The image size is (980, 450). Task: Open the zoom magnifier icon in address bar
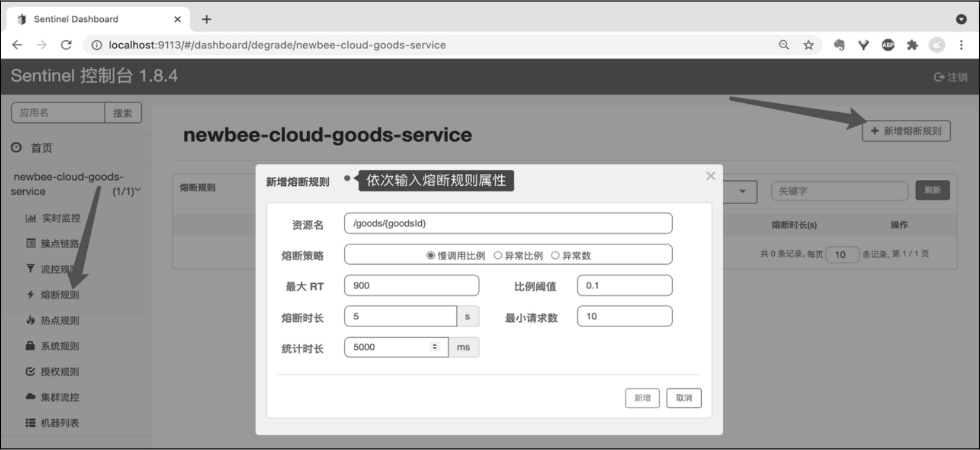[x=784, y=45]
